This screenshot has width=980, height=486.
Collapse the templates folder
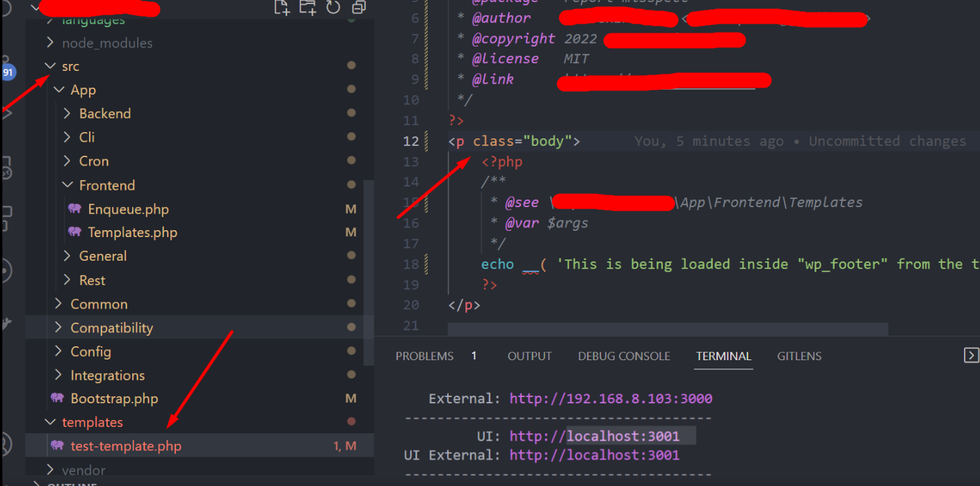pyautogui.click(x=49, y=422)
